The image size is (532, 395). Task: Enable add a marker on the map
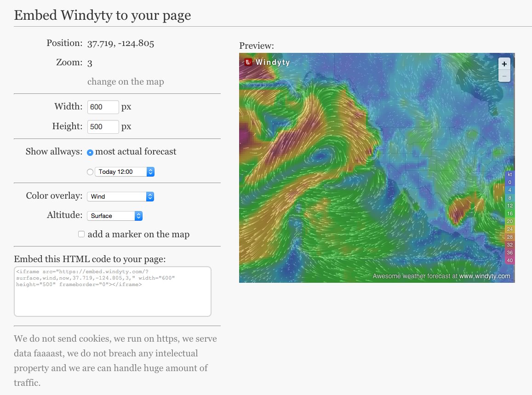click(x=81, y=234)
